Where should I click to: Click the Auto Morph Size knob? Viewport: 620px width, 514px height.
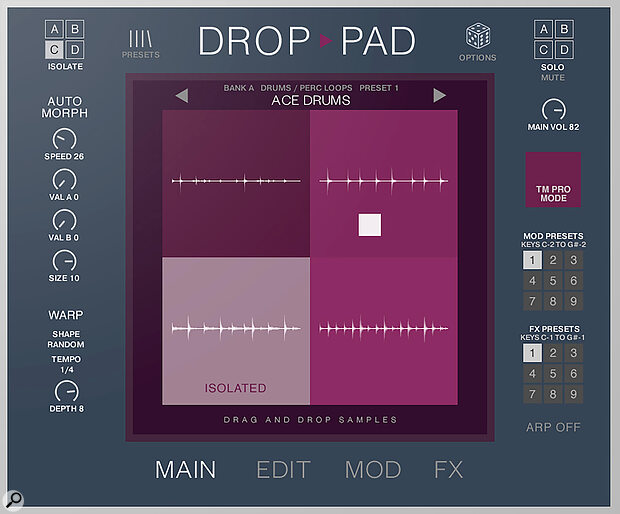coord(63,261)
